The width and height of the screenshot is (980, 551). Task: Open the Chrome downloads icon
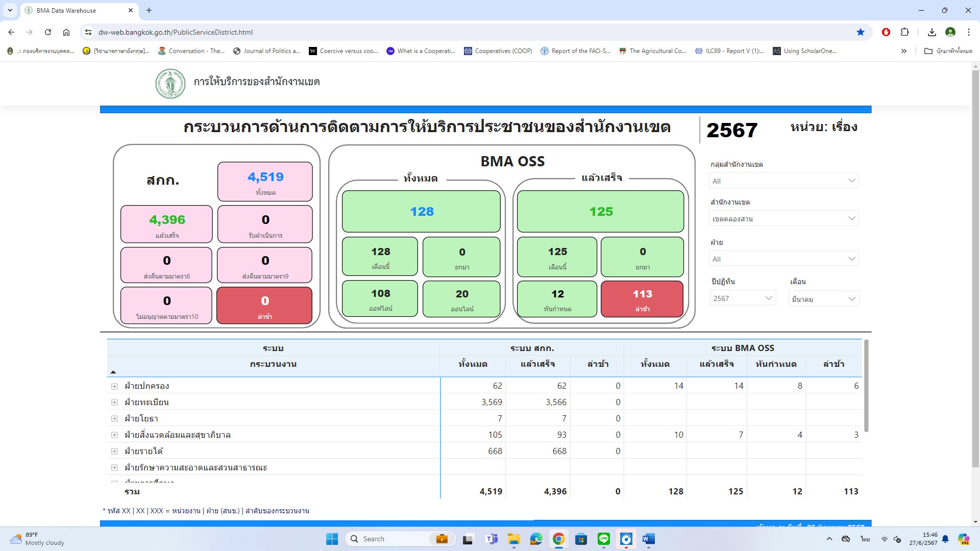click(932, 32)
